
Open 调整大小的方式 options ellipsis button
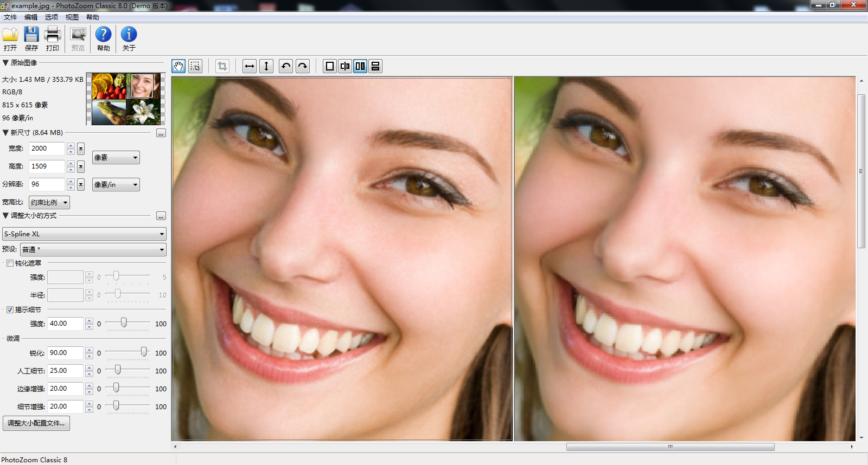[x=161, y=216]
